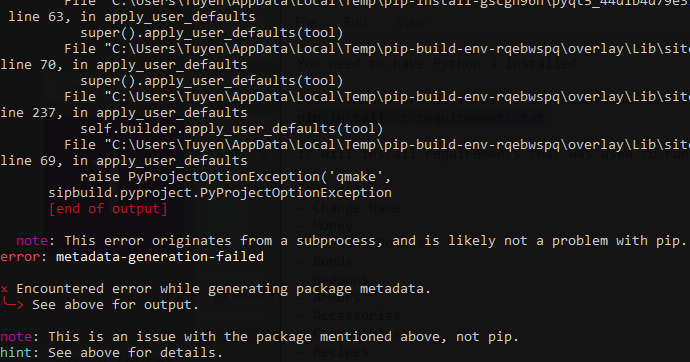Click the 'raise PyProjectOptionException('qmake',' line
The height and width of the screenshot is (362, 690).
[x=236, y=177]
